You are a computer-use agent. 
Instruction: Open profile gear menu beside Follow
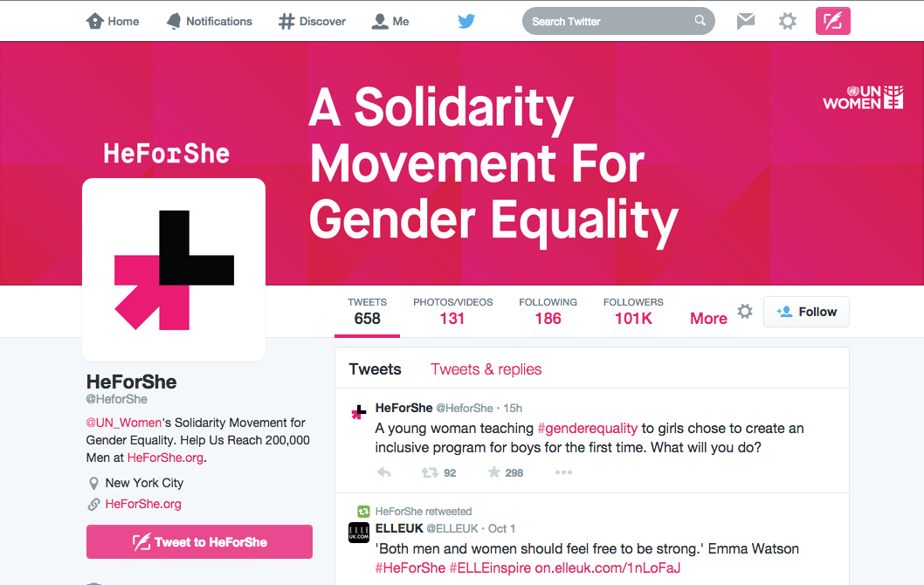(744, 312)
